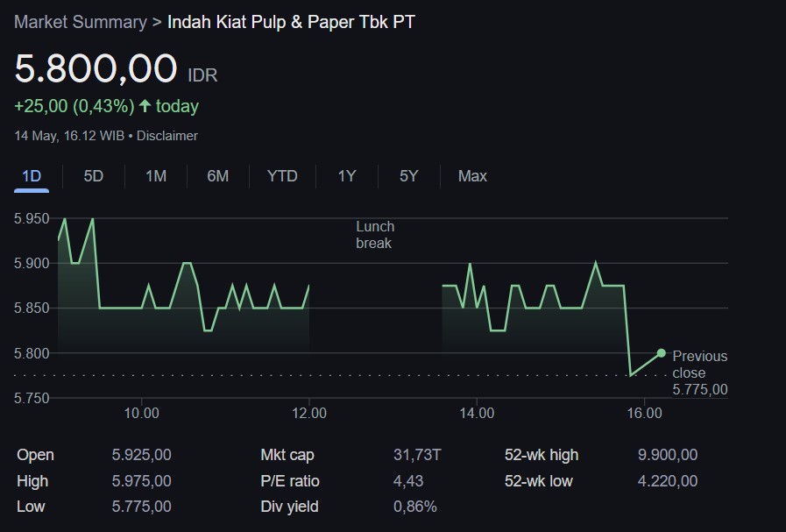Click the green up arrow beside today

pos(145,106)
